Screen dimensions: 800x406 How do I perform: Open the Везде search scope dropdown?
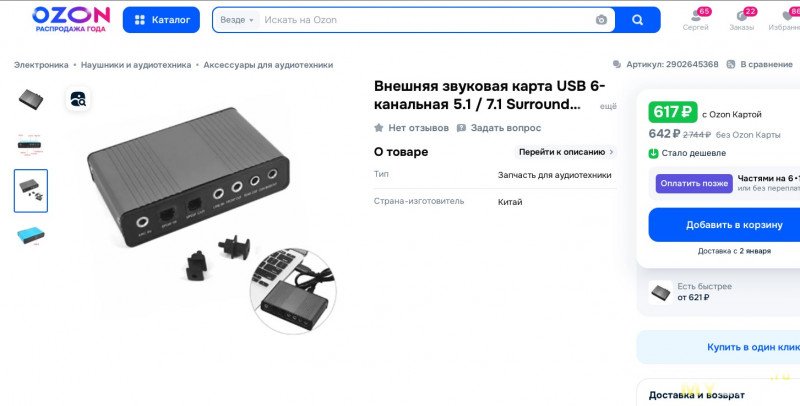(237, 20)
